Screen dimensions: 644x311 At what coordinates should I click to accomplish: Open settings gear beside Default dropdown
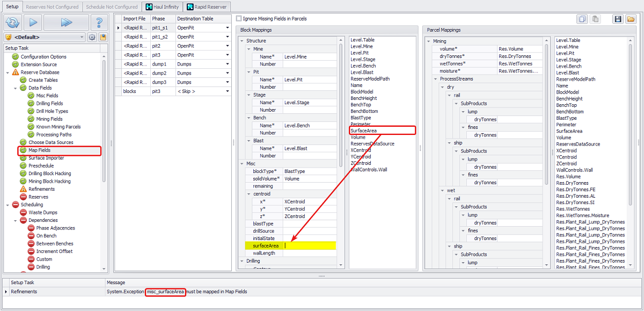coord(92,37)
